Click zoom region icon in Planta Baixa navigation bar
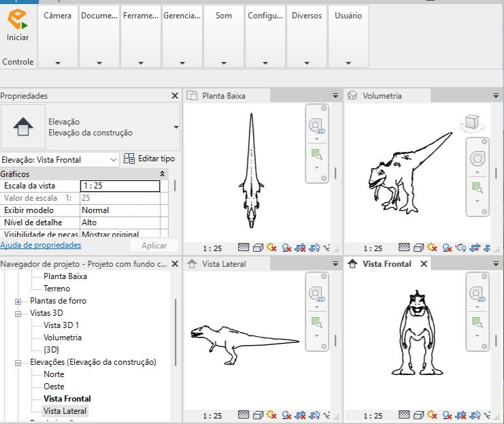Viewport: 504px width, 424px height. [316, 154]
